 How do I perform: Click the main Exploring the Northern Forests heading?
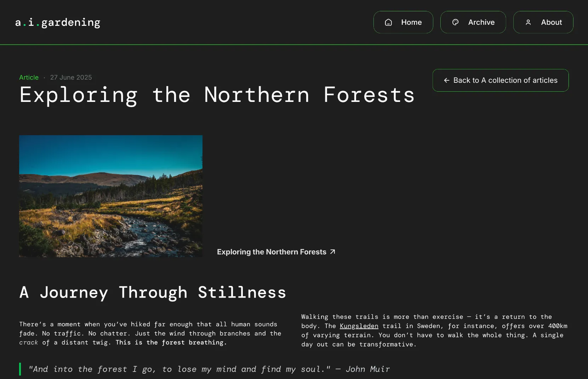coord(217,95)
